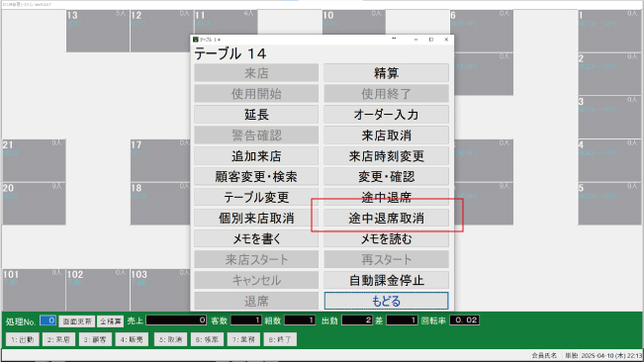The width and height of the screenshot is (644, 362).
Task: Click the テーブル14 window title icon
Action: (196, 40)
